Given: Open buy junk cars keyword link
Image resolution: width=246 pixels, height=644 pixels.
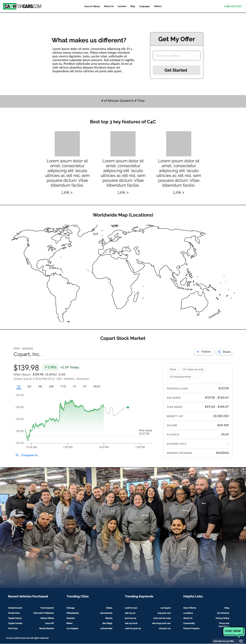Looking at the screenshot, I should point(164,613).
